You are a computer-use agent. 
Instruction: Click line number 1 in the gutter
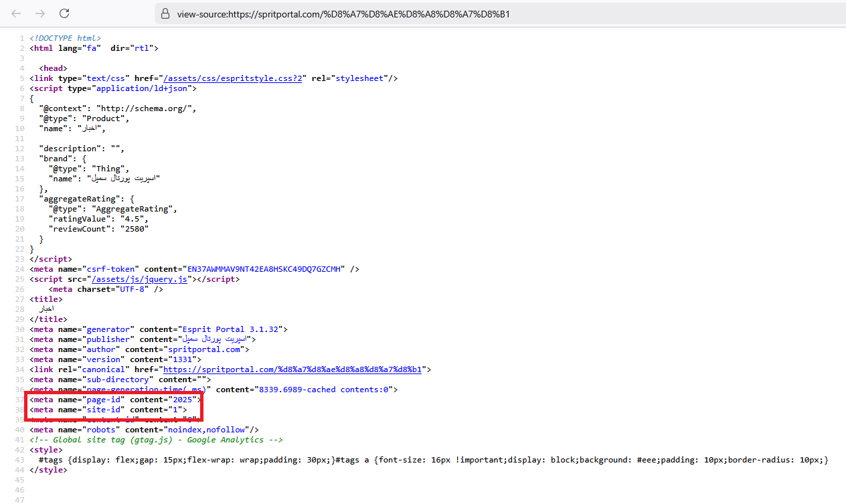coord(21,38)
